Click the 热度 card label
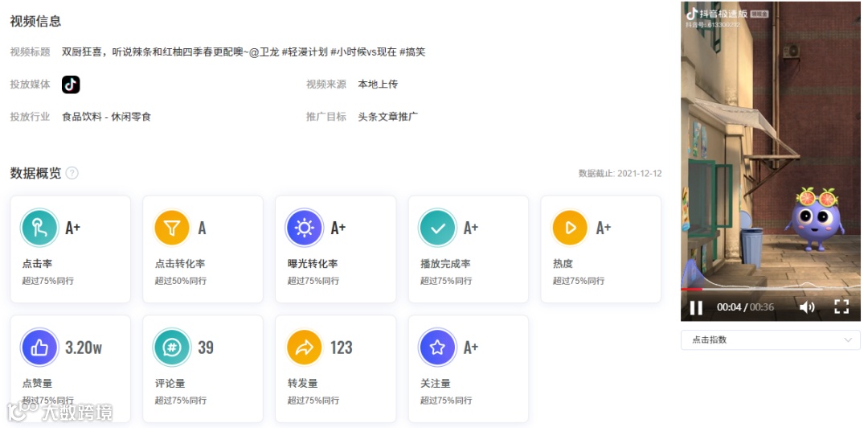 click(x=563, y=263)
